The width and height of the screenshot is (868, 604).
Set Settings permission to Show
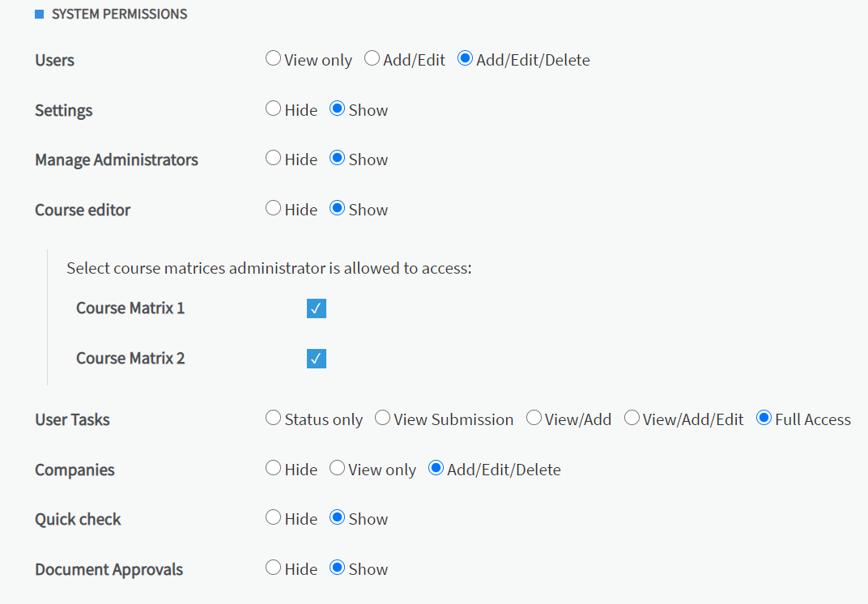point(338,109)
